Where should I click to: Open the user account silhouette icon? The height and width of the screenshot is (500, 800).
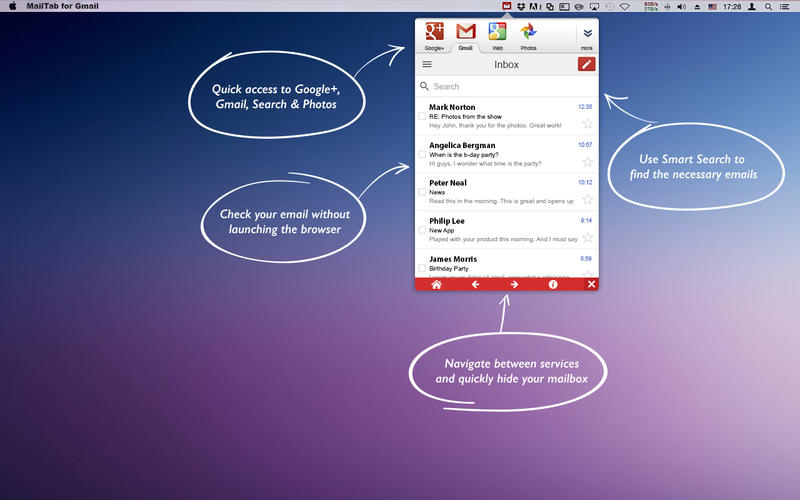[x=752, y=7]
